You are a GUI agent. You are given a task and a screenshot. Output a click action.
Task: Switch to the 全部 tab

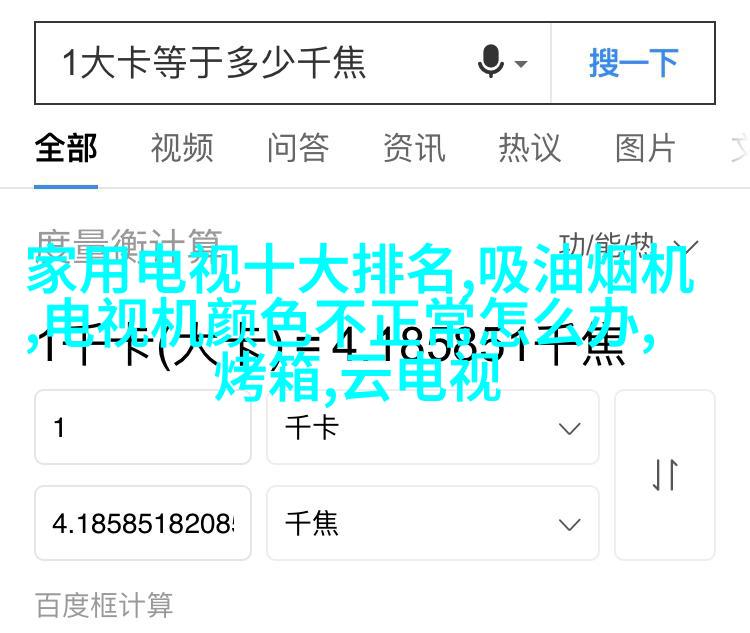[66, 148]
